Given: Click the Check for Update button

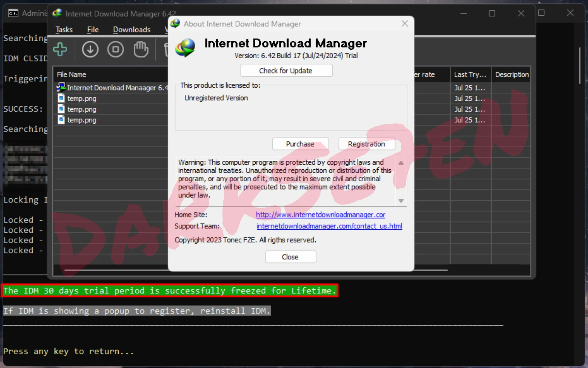Looking at the screenshot, I should (x=286, y=71).
